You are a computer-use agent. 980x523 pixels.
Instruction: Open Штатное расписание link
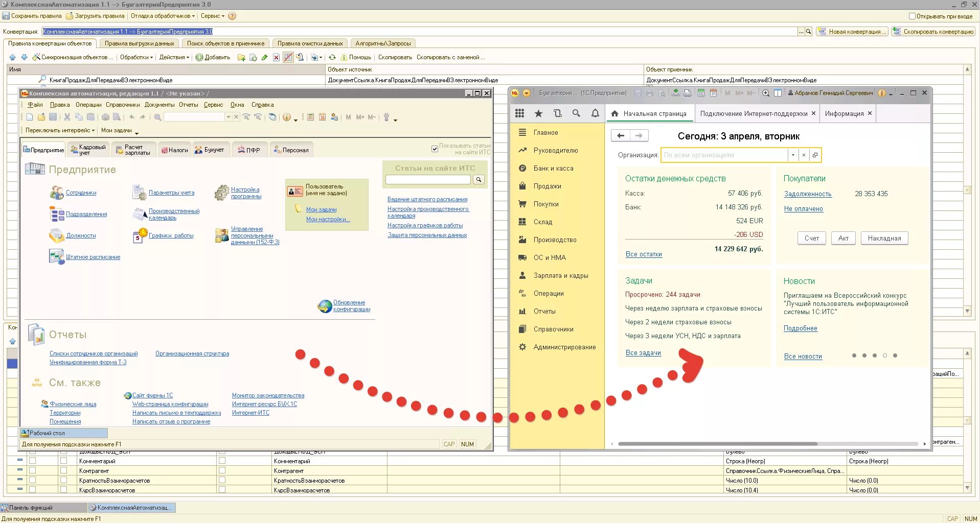coord(93,257)
